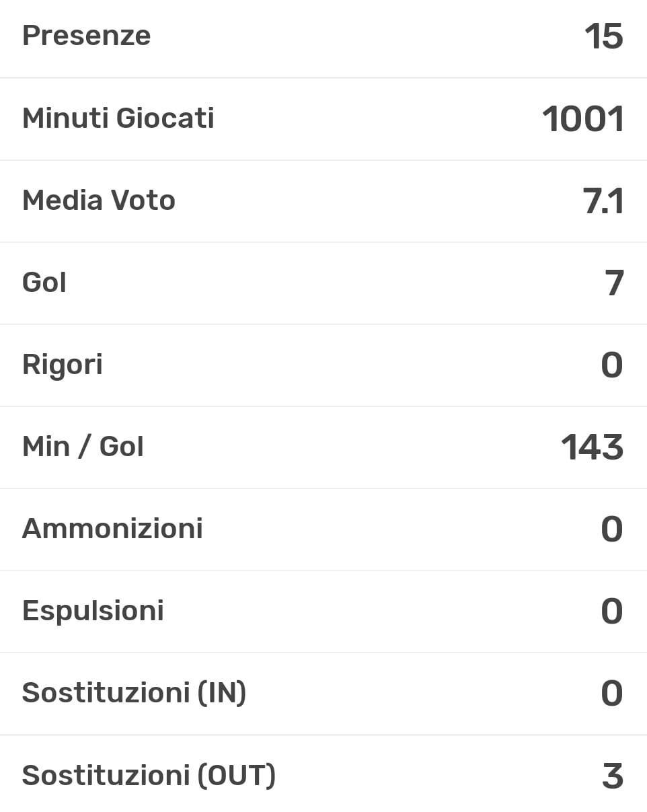Click the Presenze row label
The image size is (647, 812).
coord(86,36)
